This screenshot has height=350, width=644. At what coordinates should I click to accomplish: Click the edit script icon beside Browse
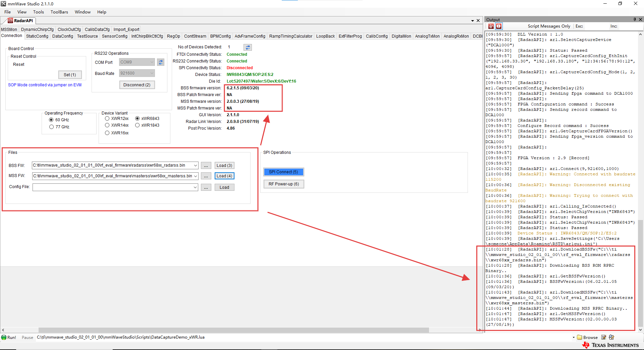[604, 337]
